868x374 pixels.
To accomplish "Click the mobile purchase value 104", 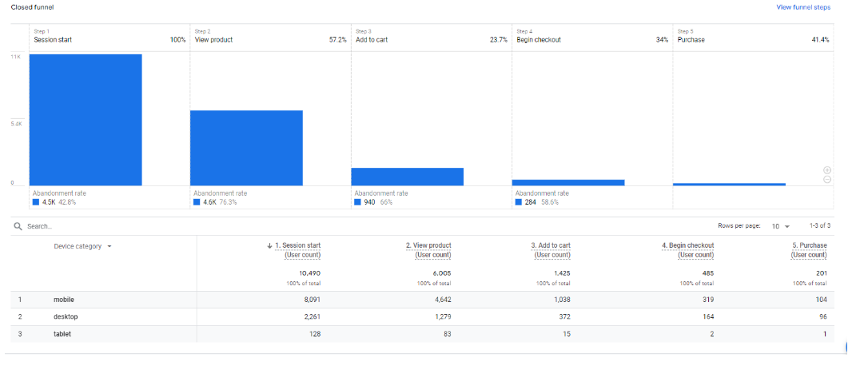I will 822,300.
